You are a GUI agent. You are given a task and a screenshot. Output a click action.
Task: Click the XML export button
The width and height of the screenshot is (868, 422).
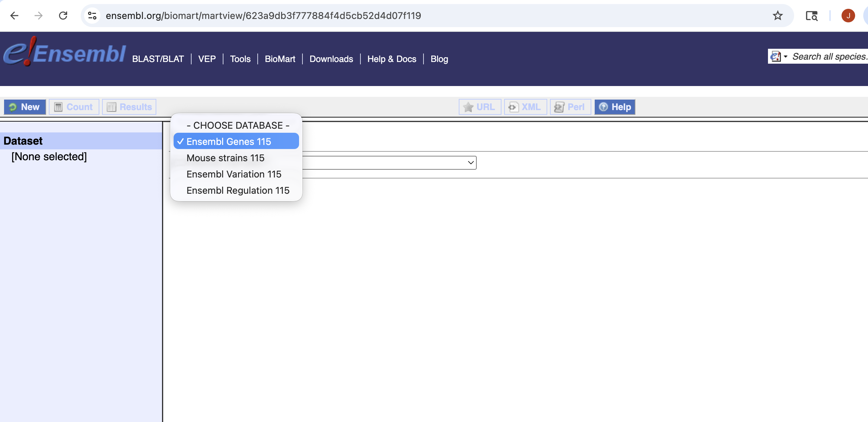coord(525,107)
